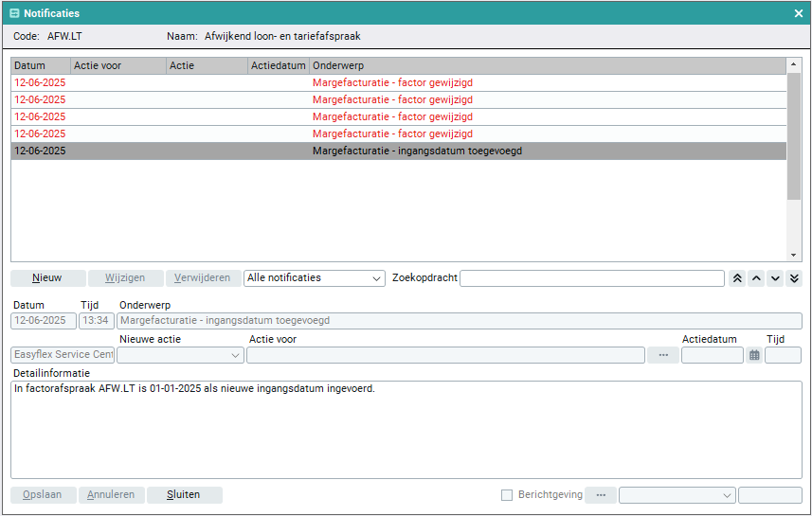Go to next notification using down arrow
This screenshot has height=516, width=812.
[x=775, y=278]
